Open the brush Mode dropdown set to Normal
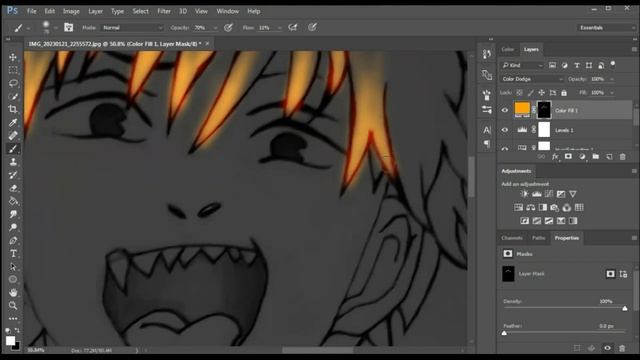640x360 pixels. [132, 28]
